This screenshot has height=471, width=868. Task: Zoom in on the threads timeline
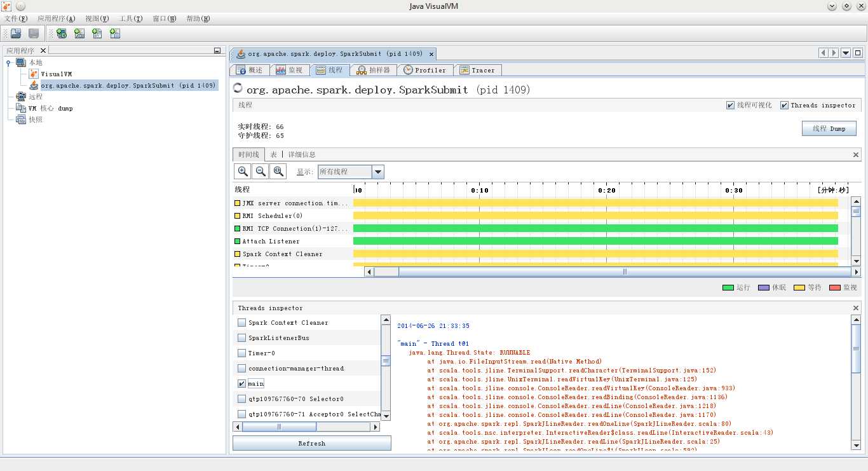pyautogui.click(x=243, y=171)
